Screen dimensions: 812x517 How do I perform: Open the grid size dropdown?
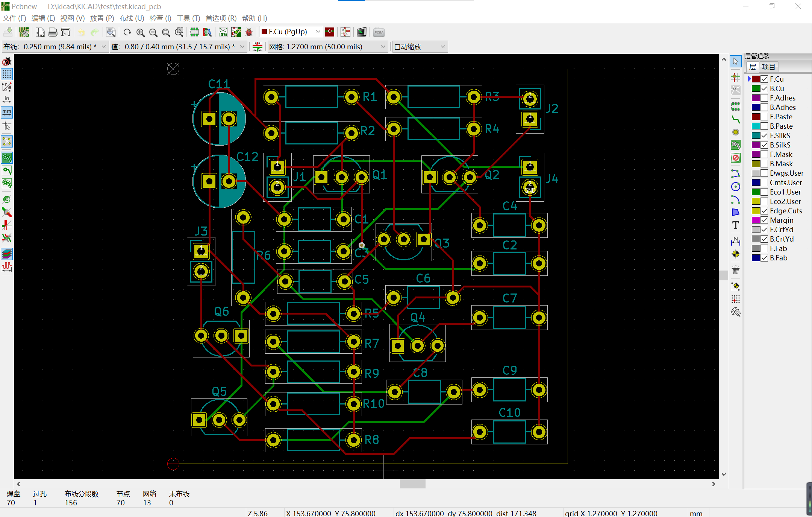tap(327, 47)
